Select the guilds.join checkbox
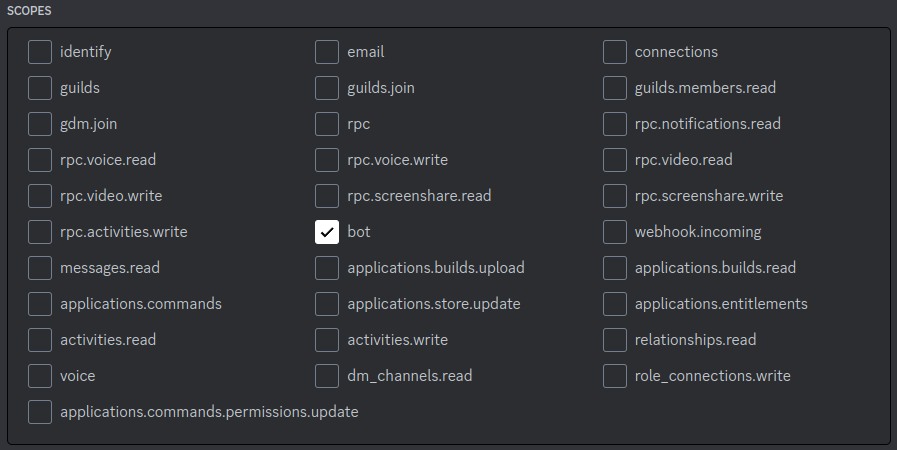 point(327,88)
